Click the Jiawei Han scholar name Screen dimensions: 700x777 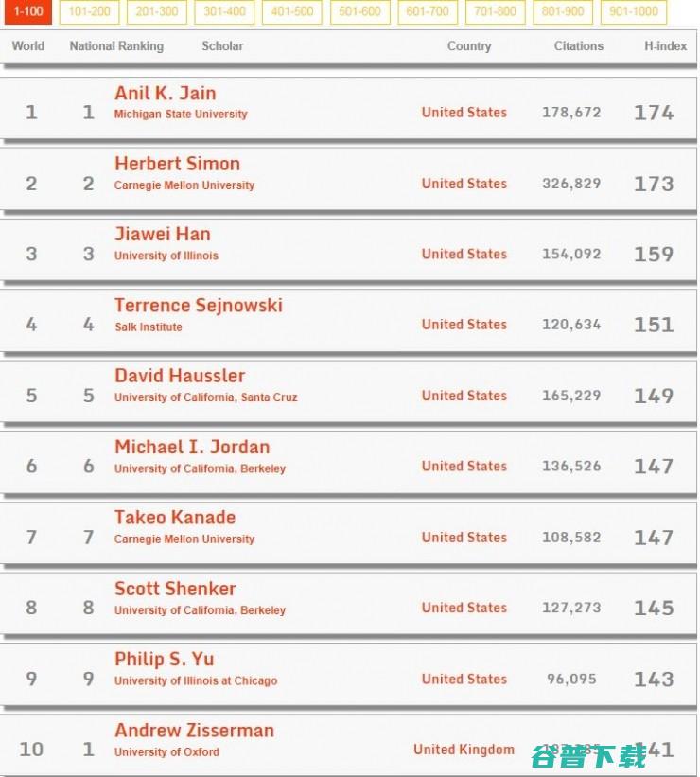coord(163,234)
